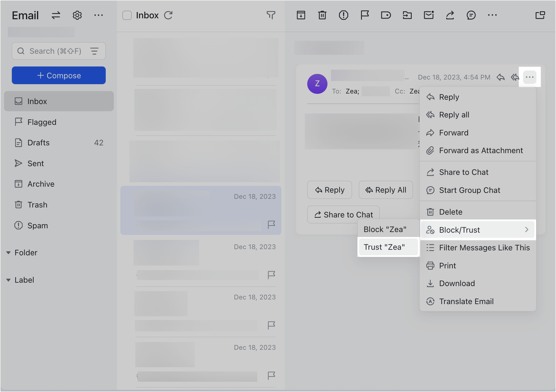Tick the select-all checkbox beside Inbox
The width and height of the screenshot is (556, 392).
pos(127,15)
